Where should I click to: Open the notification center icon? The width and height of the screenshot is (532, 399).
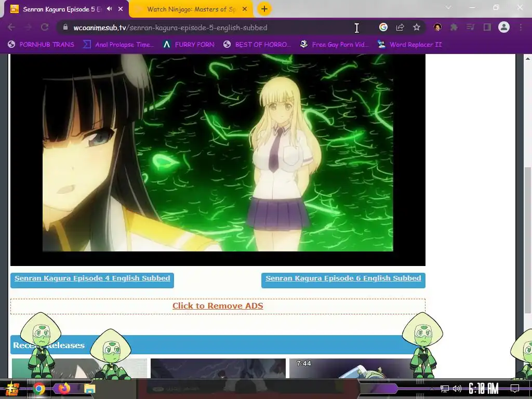click(x=515, y=389)
